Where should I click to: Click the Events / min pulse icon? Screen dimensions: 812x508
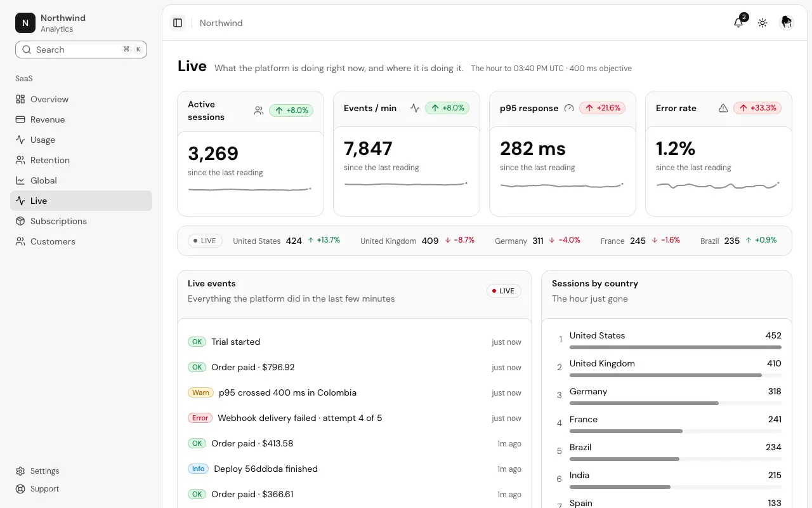point(415,108)
